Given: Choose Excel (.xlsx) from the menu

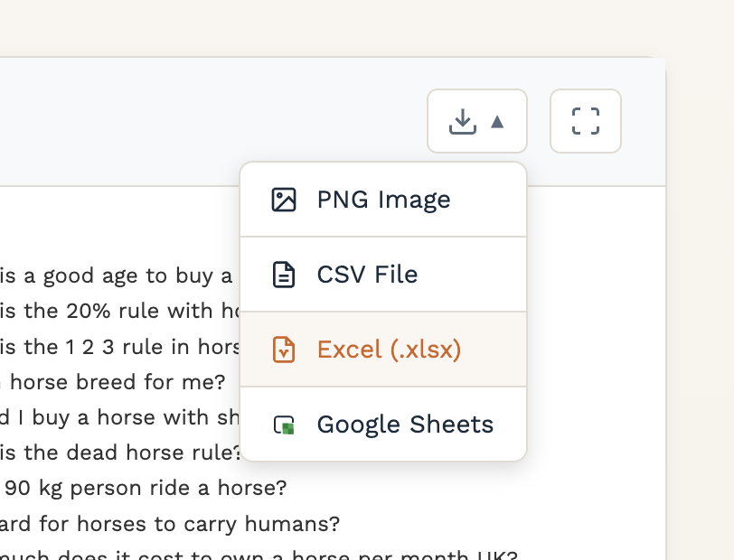Looking at the screenshot, I should 389,350.
